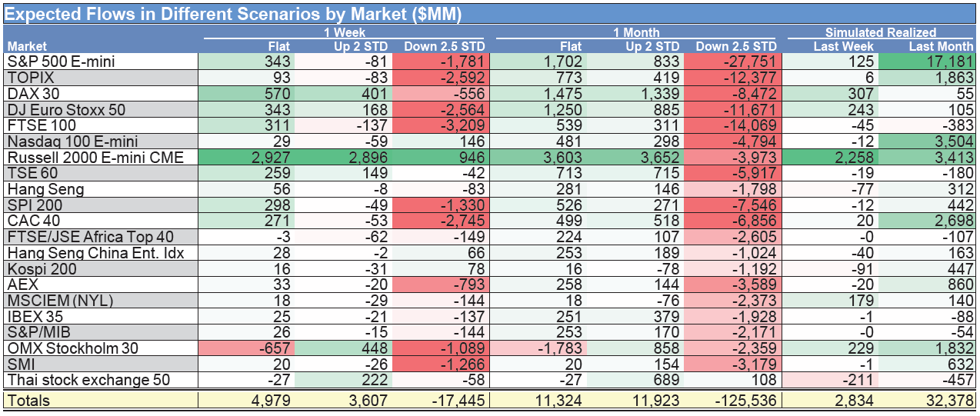Click the Totals 1 Month down value -125,536

pyautogui.click(x=748, y=400)
